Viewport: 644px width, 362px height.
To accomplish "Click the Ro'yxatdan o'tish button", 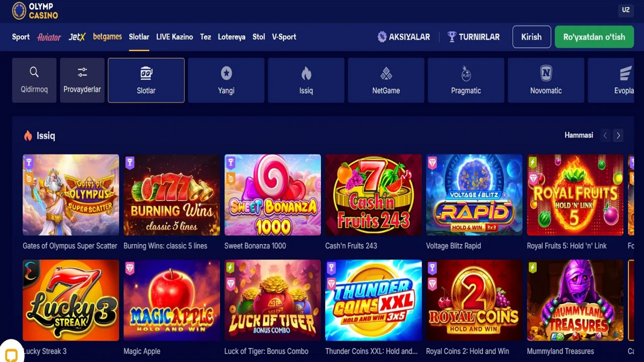I will click(x=594, y=37).
